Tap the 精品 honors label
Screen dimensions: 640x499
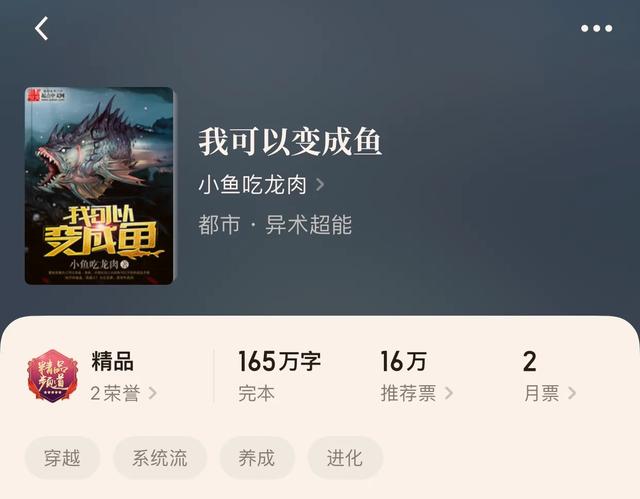coord(113,361)
